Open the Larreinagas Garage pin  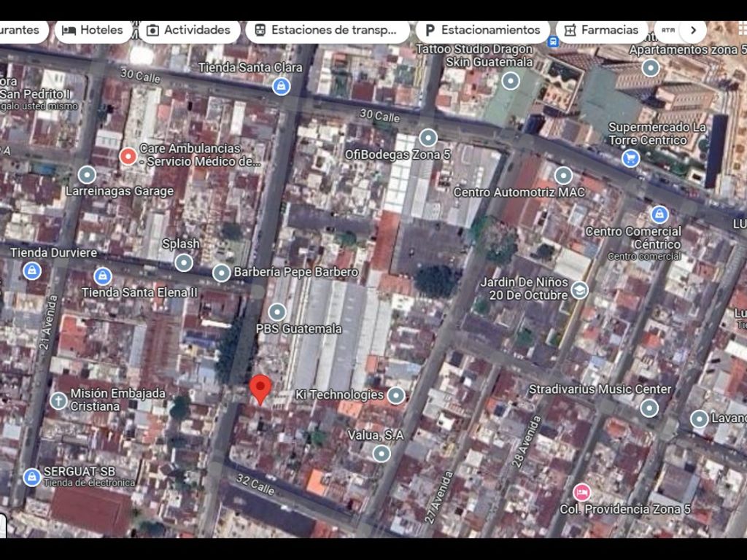coord(87,175)
